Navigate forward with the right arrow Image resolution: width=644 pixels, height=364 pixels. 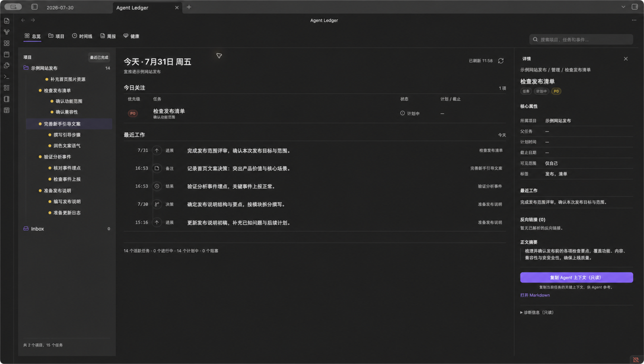pos(33,20)
